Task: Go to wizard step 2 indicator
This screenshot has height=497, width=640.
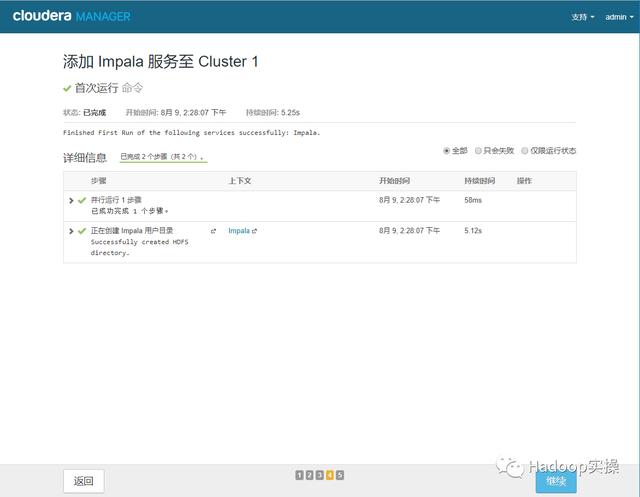Action: (309, 475)
